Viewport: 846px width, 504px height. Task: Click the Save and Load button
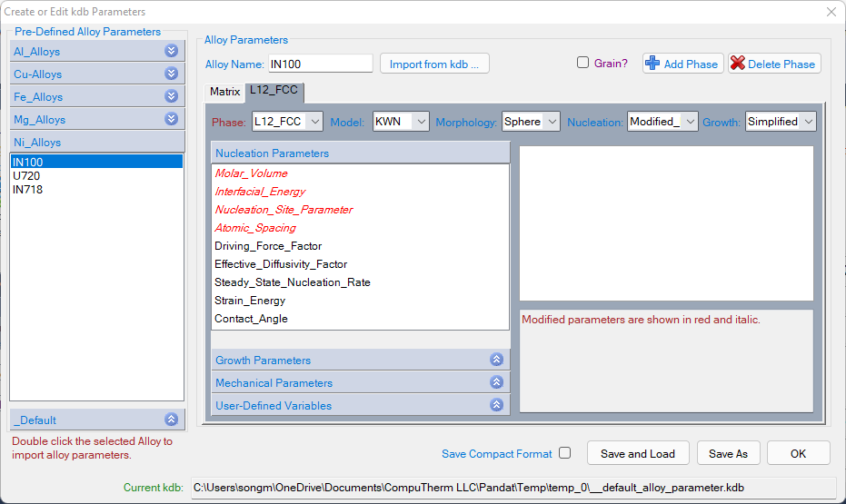tap(637, 453)
